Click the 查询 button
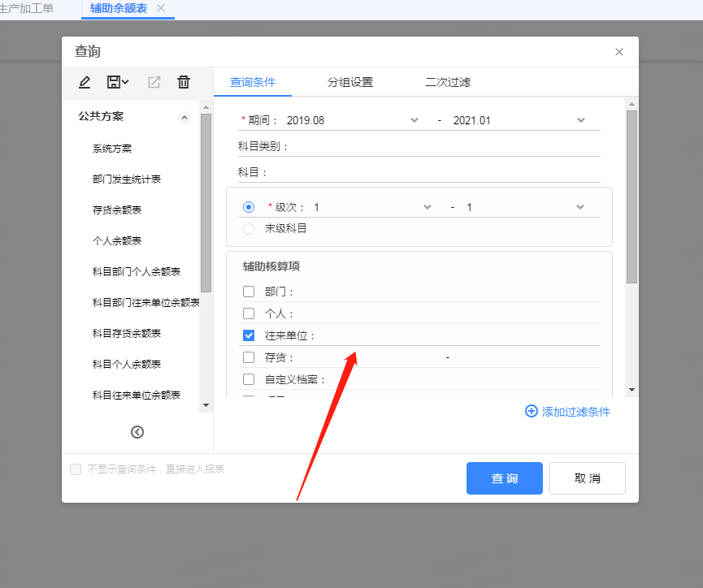The image size is (703, 588). 505,478
